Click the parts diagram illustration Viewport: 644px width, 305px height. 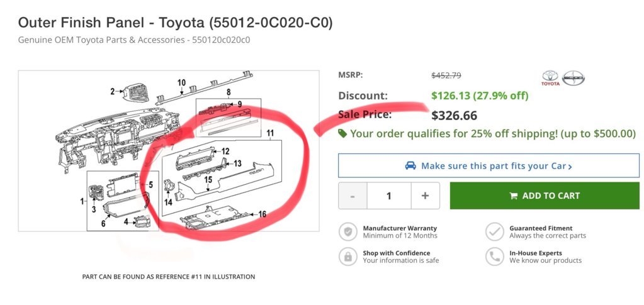[169, 151]
